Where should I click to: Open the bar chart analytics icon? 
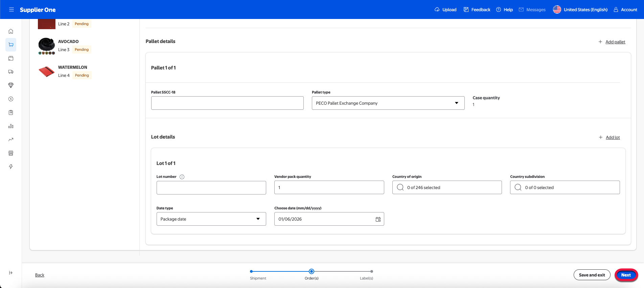[11, 126]
